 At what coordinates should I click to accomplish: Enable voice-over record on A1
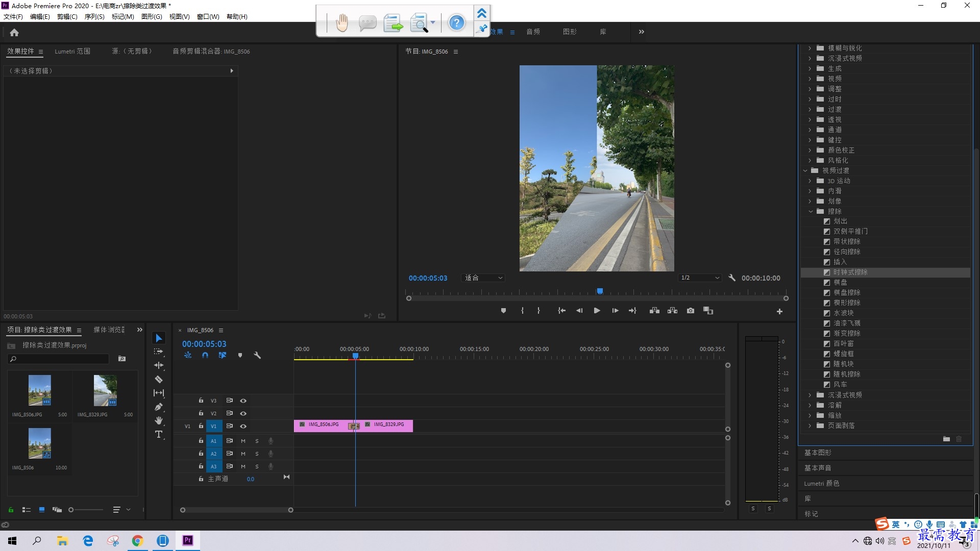tap(271, 441)
